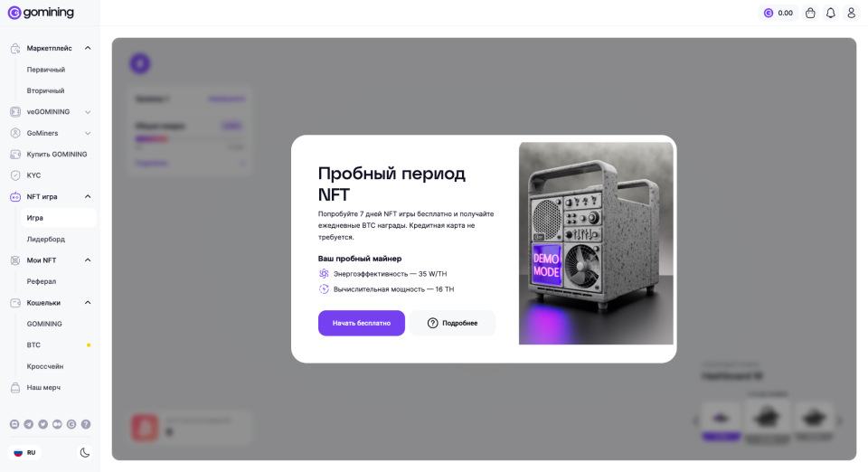This screenshot has width=868, height=472.
Task: Expand the GoMiners menu
Action: (x=88, y=133)
